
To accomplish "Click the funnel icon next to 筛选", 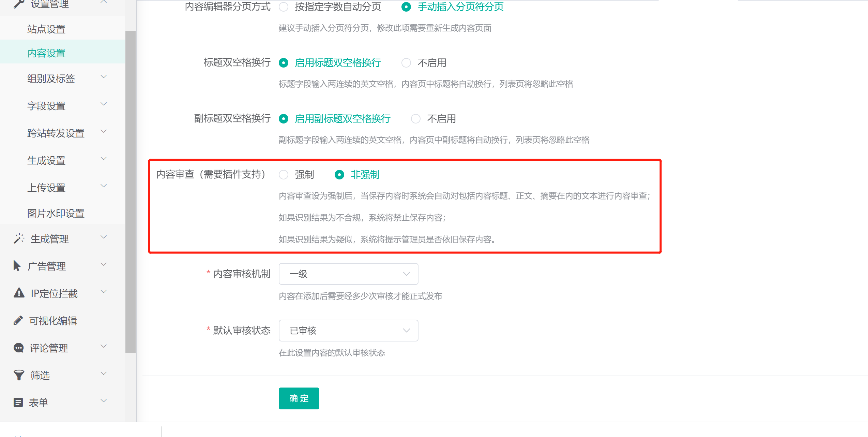I will pyautogui.click(x=19, y=375).
